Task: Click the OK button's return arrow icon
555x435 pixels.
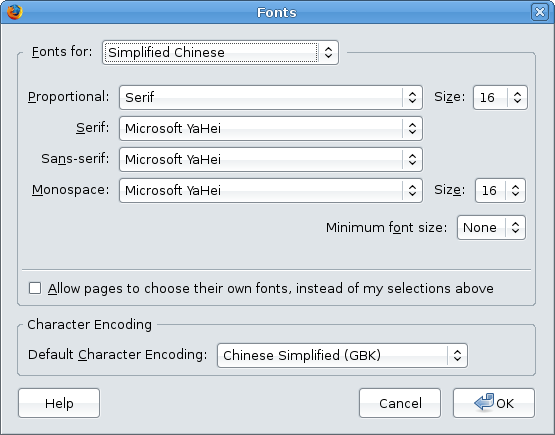Action: [x=484, y=402]
